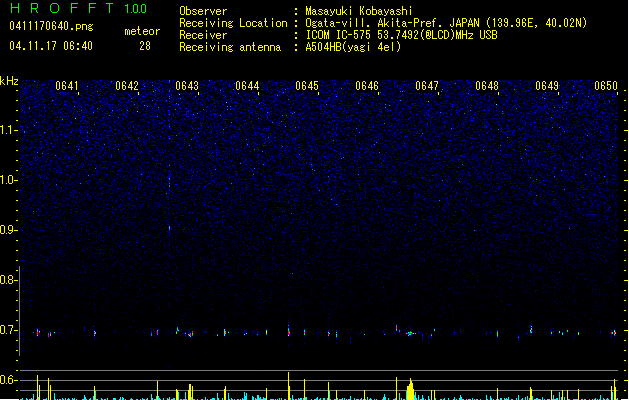Screen dimensions: 629x400
Task: Click the 0.6 kHz axis label
Action: 8,380
